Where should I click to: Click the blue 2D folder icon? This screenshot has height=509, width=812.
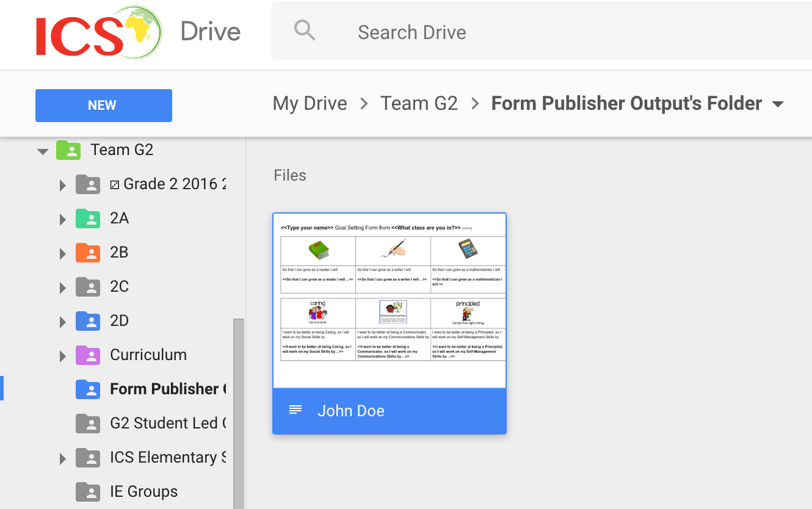pos(88,321)
